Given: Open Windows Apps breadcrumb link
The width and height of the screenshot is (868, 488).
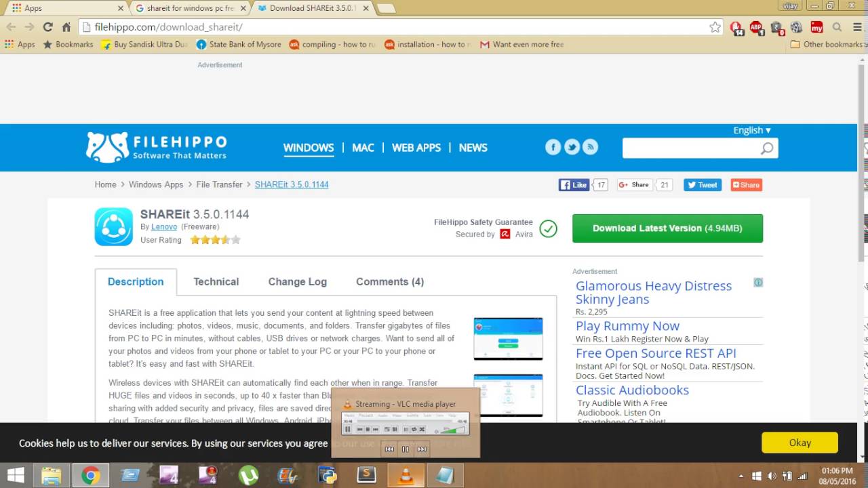Looking at the screenshot, I should [156, 184].
